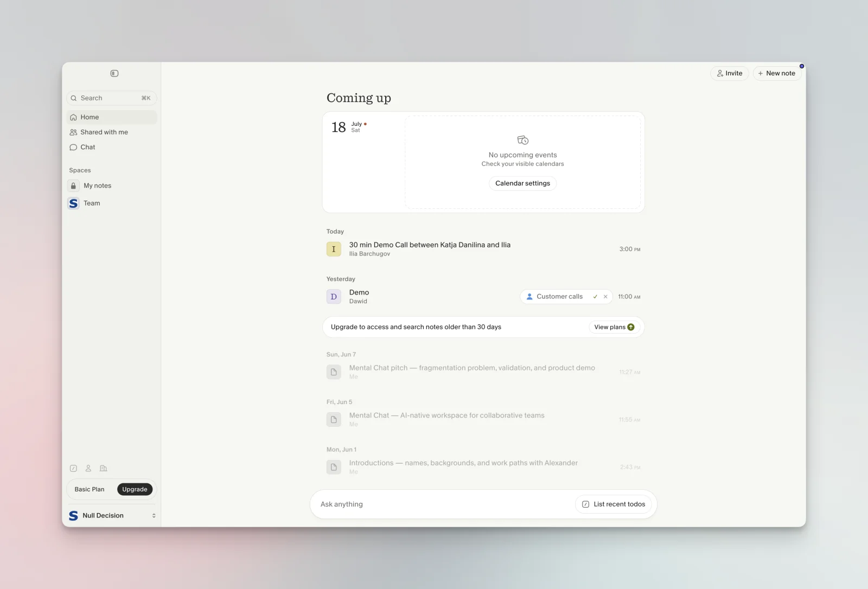Screen dimensions: 868x589
Task: Click the Chat bubble icon
Action: click(x=73, y=147)
